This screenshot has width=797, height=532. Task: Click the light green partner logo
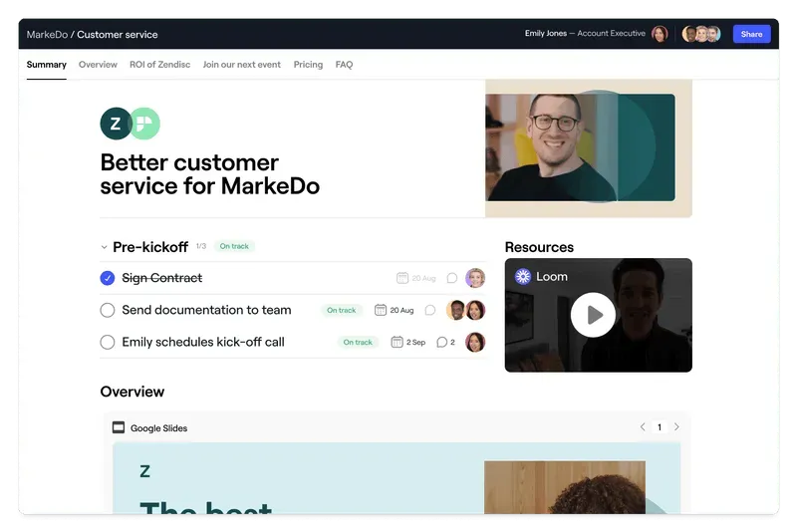145,124
